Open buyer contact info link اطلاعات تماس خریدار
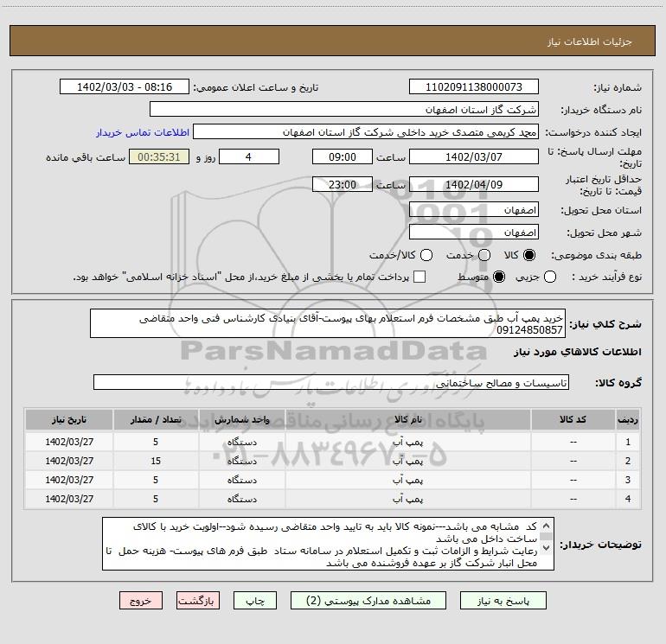The height and width of the screenshot is (644, 666). 143,132
